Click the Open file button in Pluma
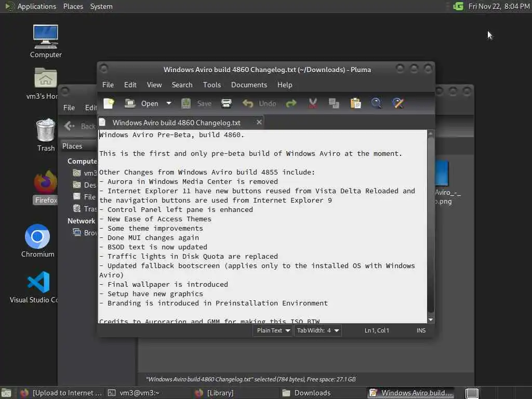The width and height of the screenshot is (532, 399). point(141,103)
